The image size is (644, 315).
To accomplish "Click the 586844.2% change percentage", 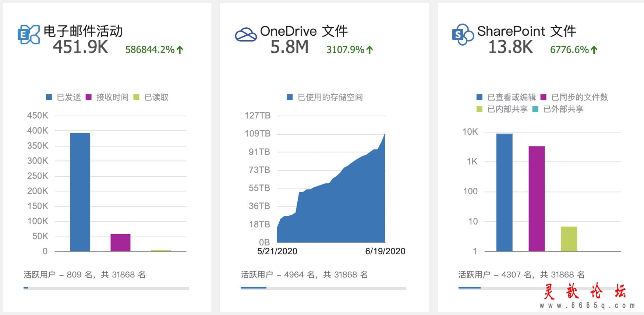I will [x=150, y=50].
